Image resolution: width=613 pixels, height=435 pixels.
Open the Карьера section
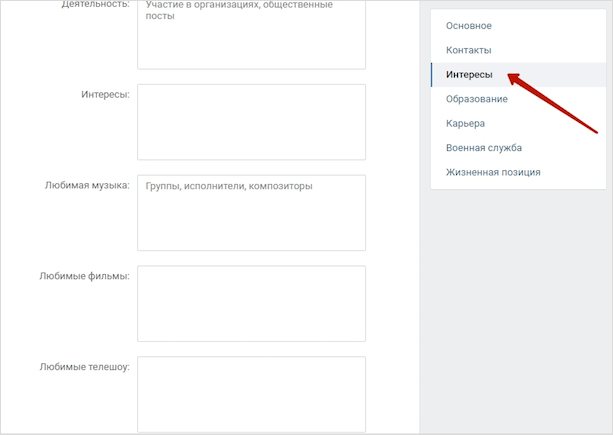[x=518, y=123]
